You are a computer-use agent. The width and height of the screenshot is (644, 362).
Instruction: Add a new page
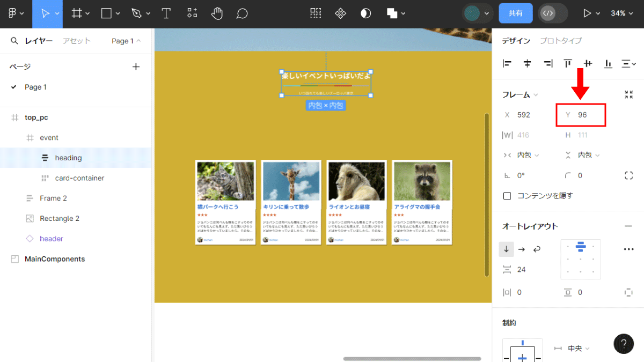click(x=136, y=67)
